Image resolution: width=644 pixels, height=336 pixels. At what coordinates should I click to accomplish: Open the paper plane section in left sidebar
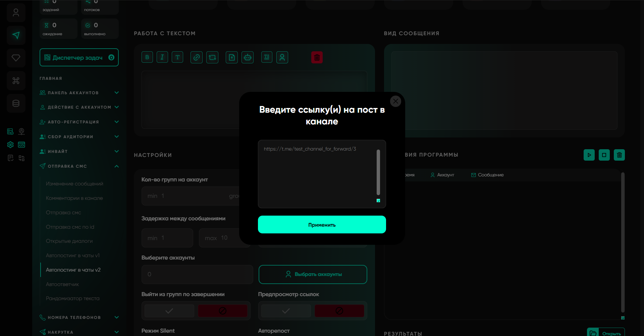click(16, 35)
